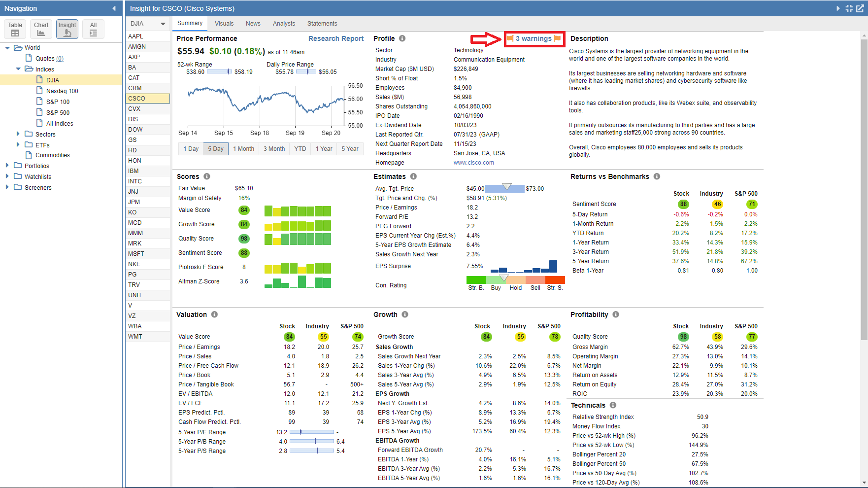This screenshot has width=868, height=488.
Task: Click the info icon beside Valuation
Action: 214,314
